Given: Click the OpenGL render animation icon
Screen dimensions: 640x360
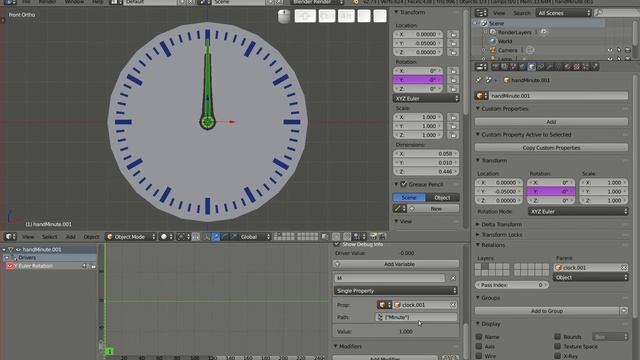Looking at the screenshot, I should [382, 237].
